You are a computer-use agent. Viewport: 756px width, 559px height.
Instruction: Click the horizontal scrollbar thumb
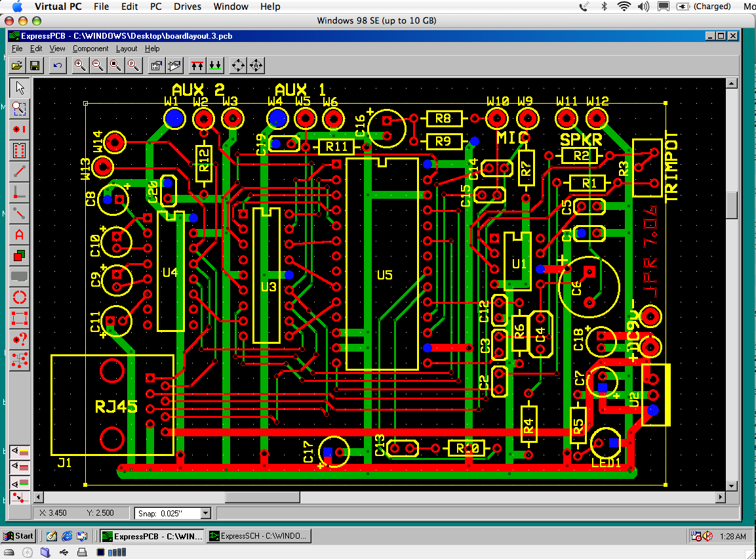tap(263, 497)
